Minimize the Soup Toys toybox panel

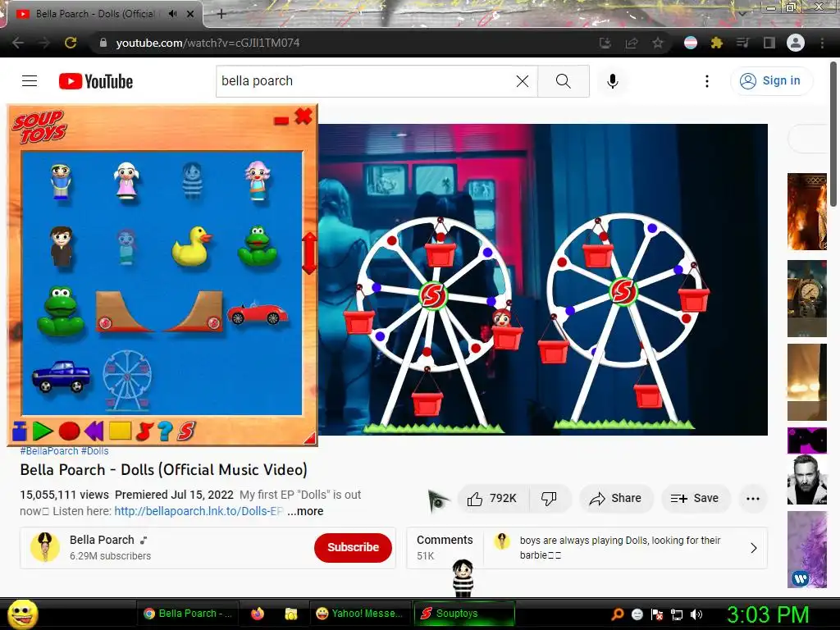(281, 121)
